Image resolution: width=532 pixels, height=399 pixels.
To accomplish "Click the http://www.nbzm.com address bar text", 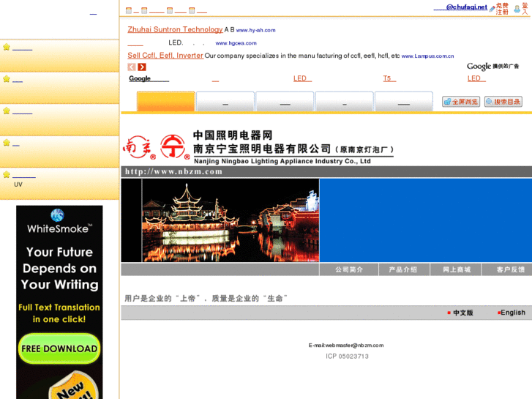I will click(x=173, y=171).
